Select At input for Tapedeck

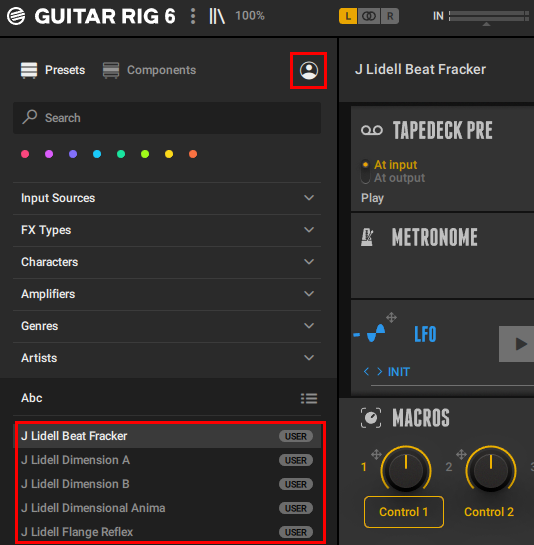(395, 165)
